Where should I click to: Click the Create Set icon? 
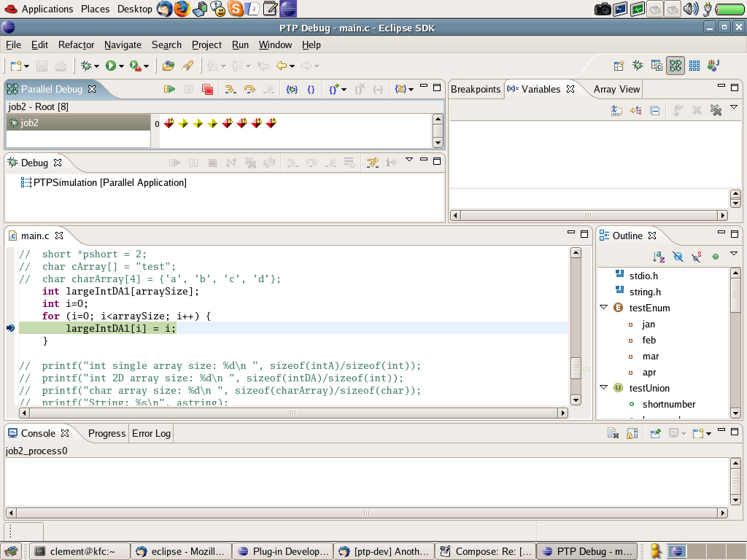tap(333, 89)
